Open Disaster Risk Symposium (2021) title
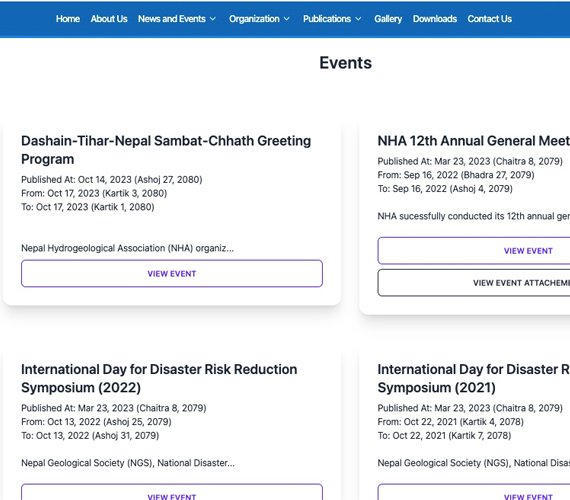 pos(474,378)
